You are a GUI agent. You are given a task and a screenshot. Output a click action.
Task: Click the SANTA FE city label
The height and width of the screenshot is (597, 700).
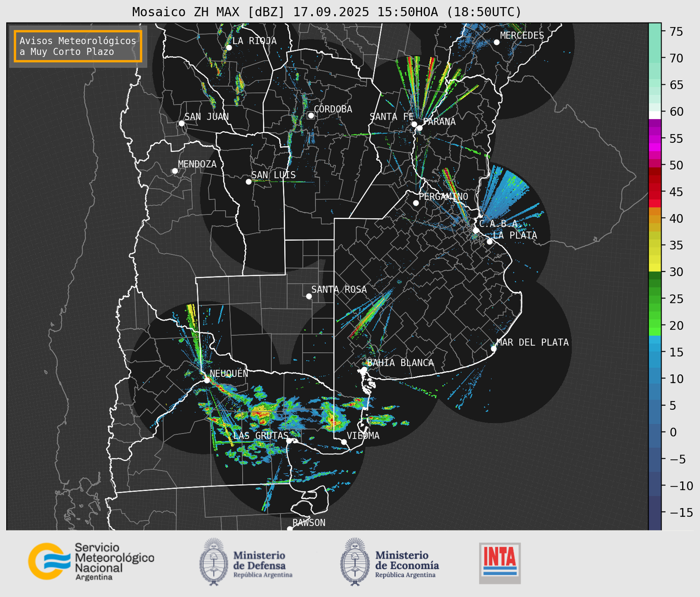tap(392, 117)
